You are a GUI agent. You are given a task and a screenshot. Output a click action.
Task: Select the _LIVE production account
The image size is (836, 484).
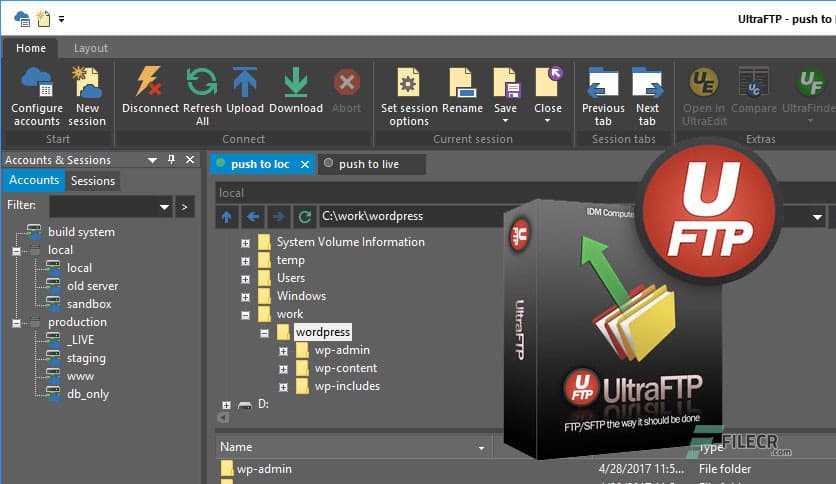pyautogui.click(x=81, y=340)
